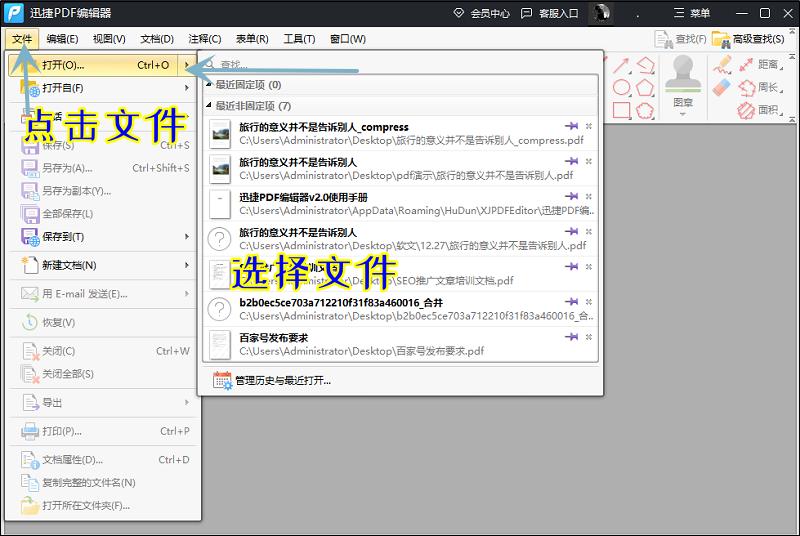Click 打开所在文件夹(F)... entry

pyautogui.click(x=101, y=505)
